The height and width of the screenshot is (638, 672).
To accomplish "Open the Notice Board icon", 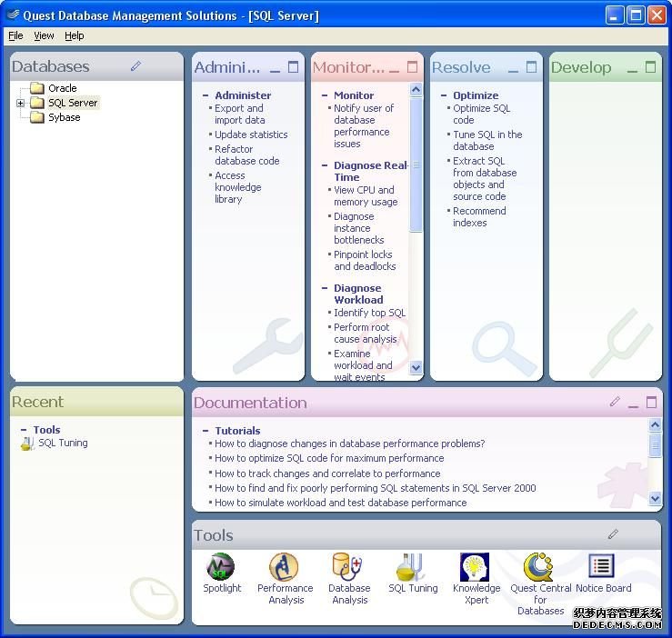I will (x=602, y=568).
